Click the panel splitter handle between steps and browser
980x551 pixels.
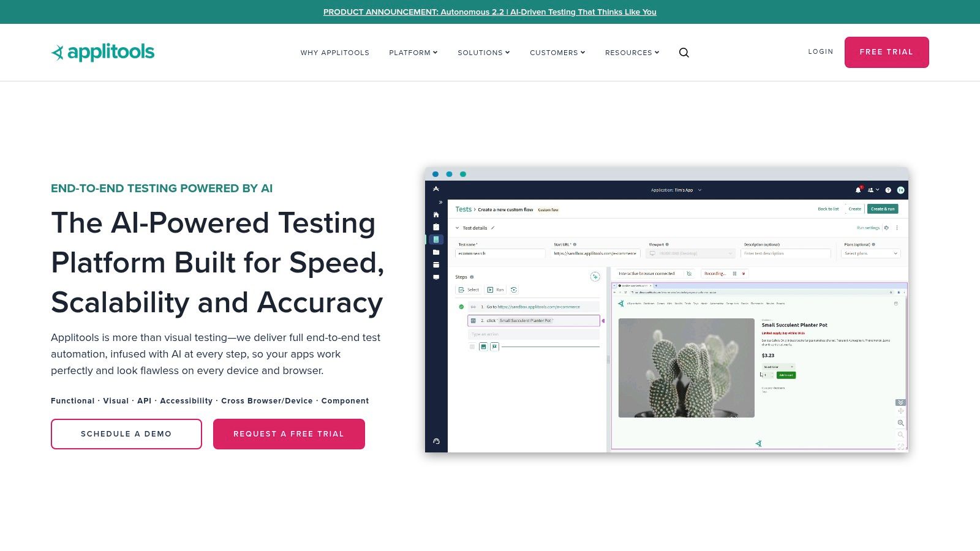[x=608, y=360]
